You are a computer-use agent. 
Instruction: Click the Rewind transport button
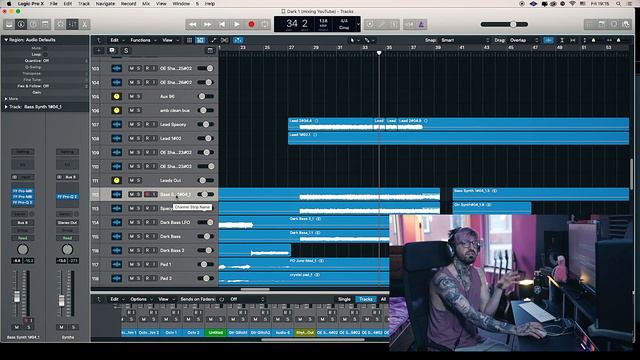[x=192, y=24]
